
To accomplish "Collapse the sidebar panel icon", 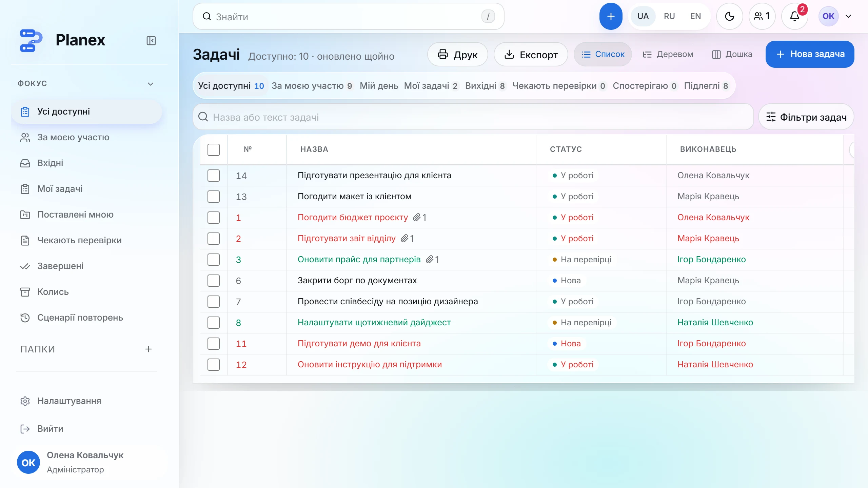I will (151, 41).
